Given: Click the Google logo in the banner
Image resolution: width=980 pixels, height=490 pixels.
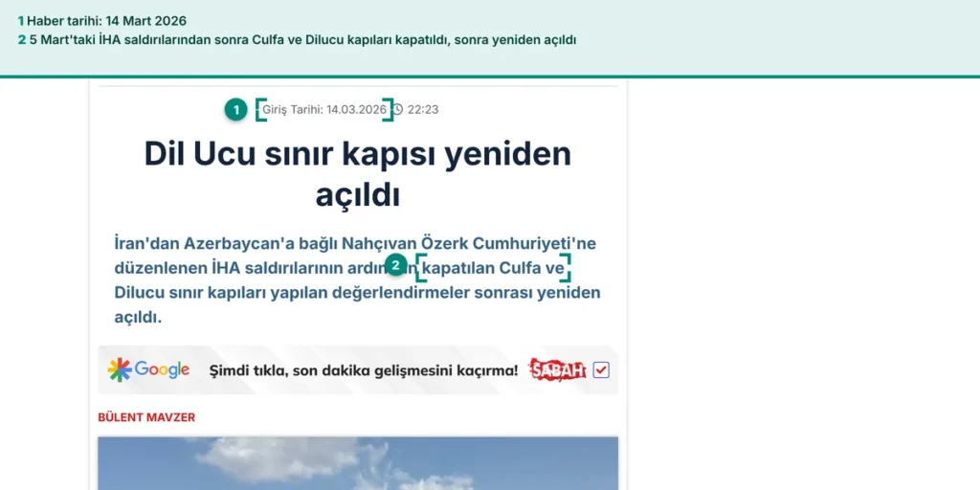Looking at the screenshot, I should point(148,370).
